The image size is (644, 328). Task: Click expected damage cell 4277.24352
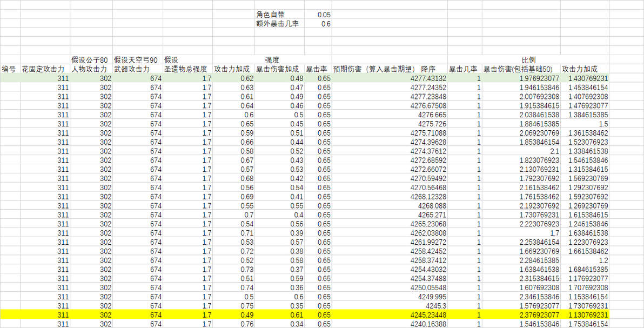pos(390,87)
